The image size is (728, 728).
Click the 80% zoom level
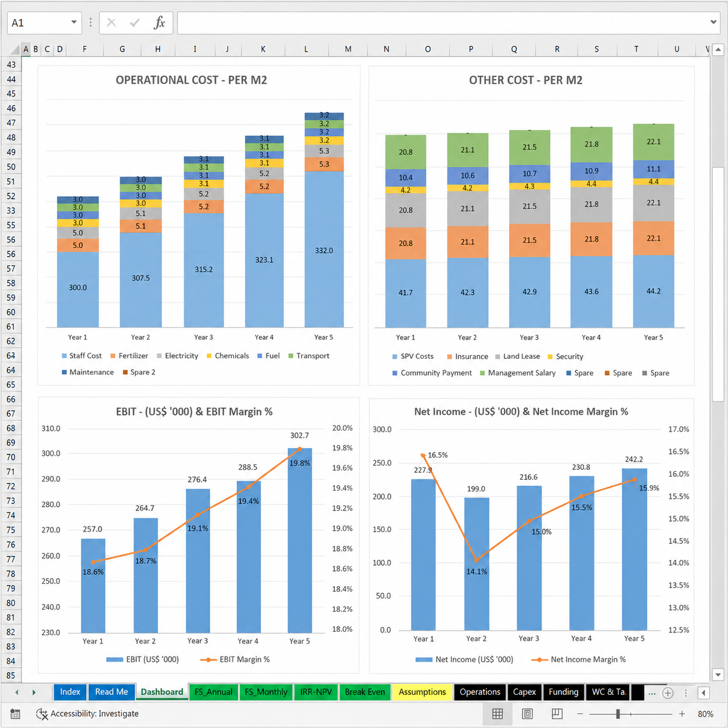(705, 713)
